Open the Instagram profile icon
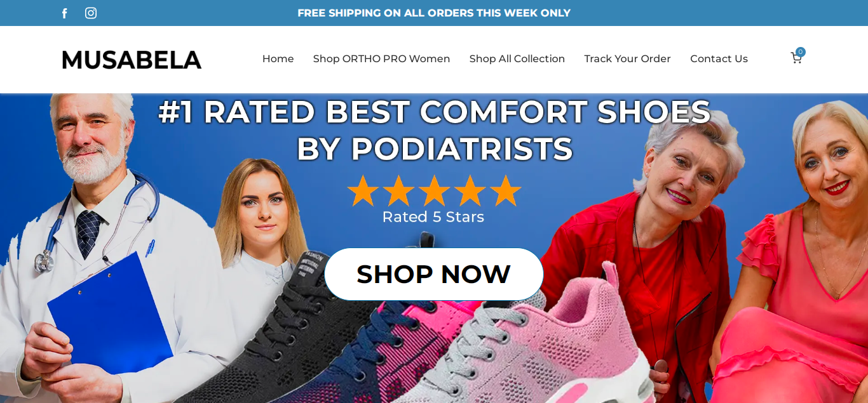This screenshot has width=868, height=403. (91, 13)
